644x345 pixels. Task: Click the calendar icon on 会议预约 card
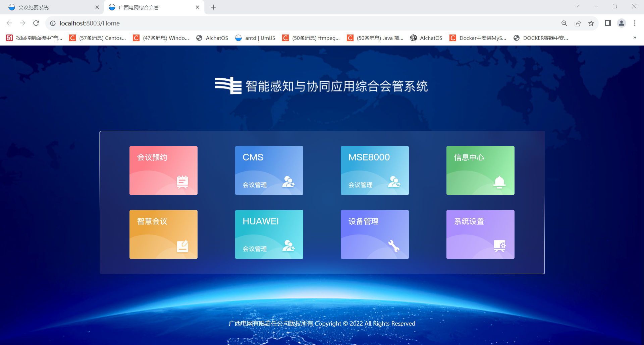(182, 182)
